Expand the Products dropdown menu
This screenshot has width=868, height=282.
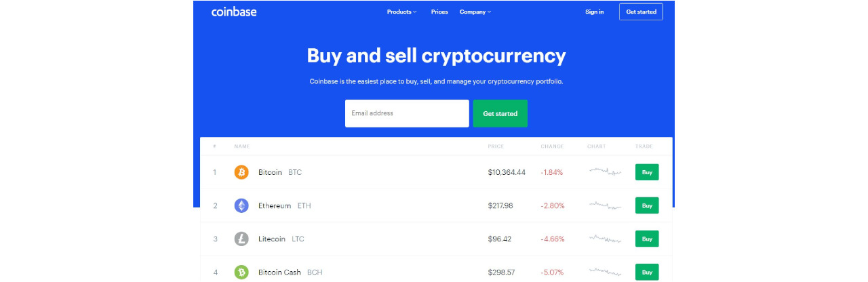click(x=401, y=12)
